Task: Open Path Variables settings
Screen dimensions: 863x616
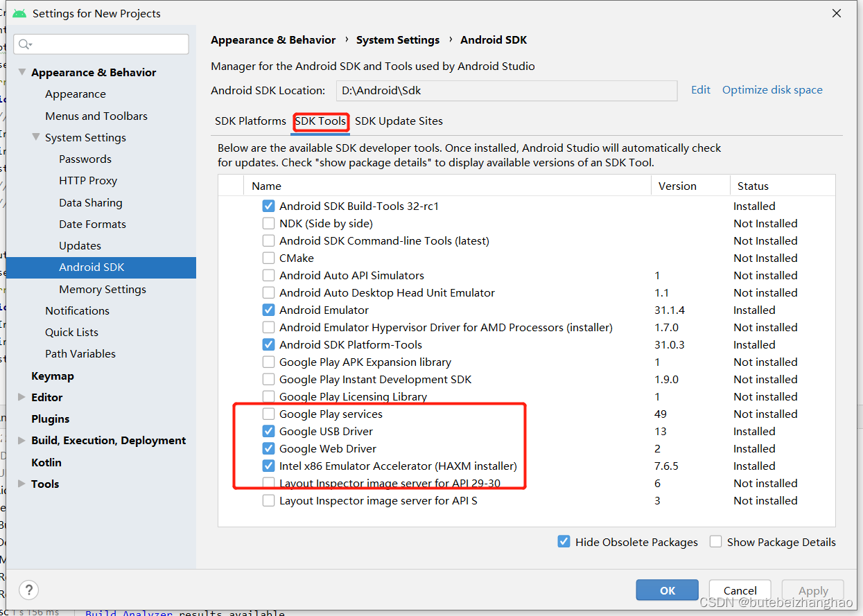Action: [x=80, y=353]
